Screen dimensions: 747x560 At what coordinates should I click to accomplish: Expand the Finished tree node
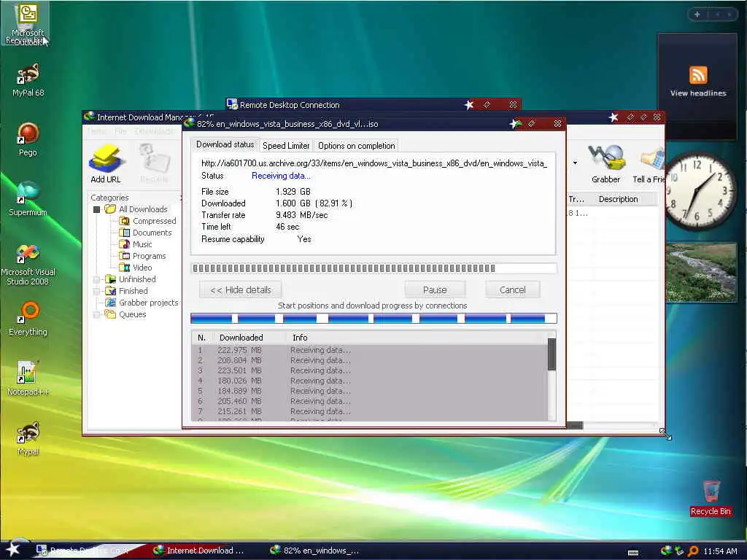coord(97,291)
